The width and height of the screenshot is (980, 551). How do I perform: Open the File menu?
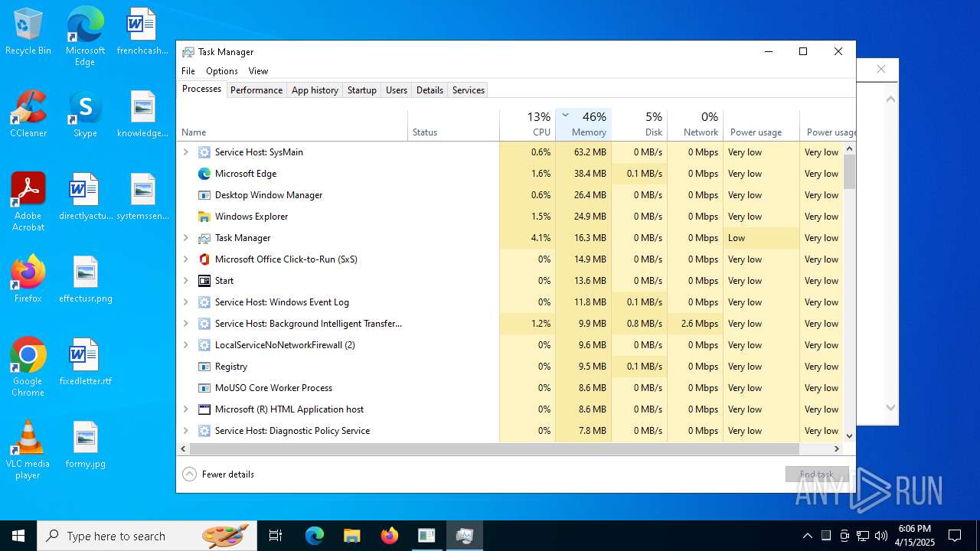click(188, 71)
